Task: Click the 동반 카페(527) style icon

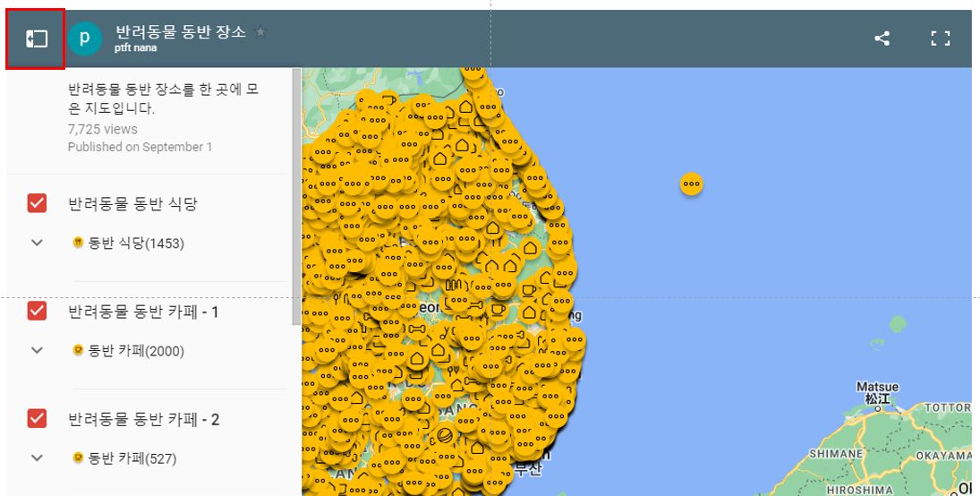Action: pos(78,458)
